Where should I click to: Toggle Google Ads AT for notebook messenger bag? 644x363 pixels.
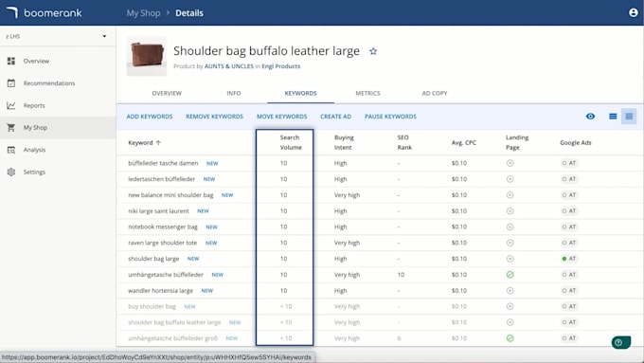tap(569, 227)
